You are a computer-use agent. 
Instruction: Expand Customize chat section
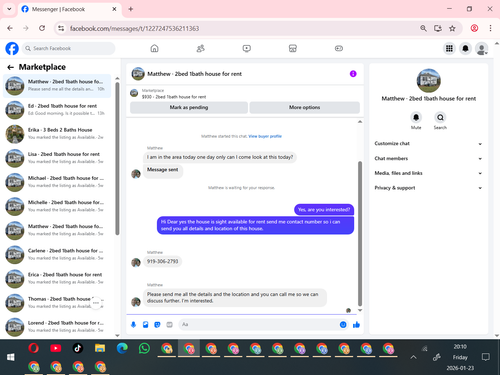pos(428,144)
